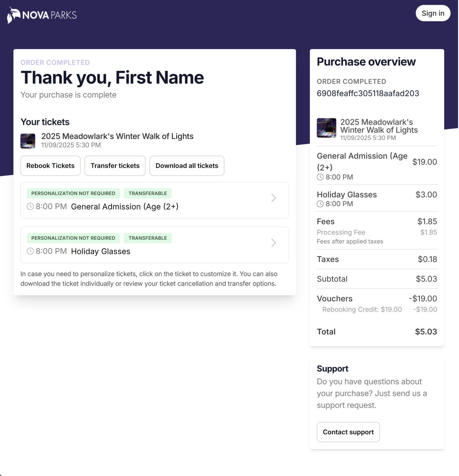This screenshot has width=459, height=476.
Task: Click clock icon on Holiday Glasses ticket
Action: [x=30, y=251]
